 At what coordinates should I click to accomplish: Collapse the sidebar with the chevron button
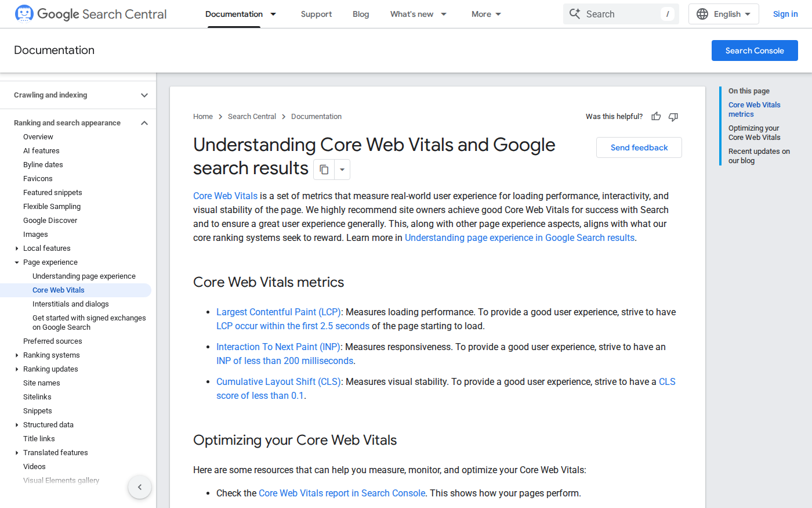point(140,487)
